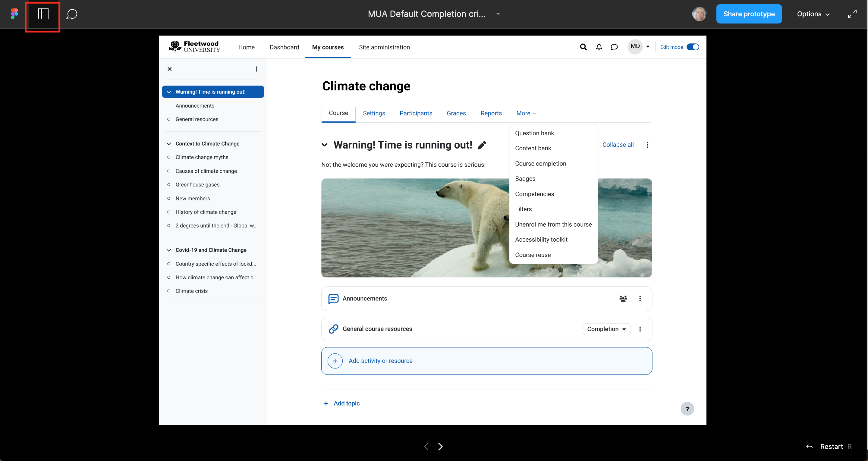
Task: Click the Add topic link
Action: coord(346,403)
